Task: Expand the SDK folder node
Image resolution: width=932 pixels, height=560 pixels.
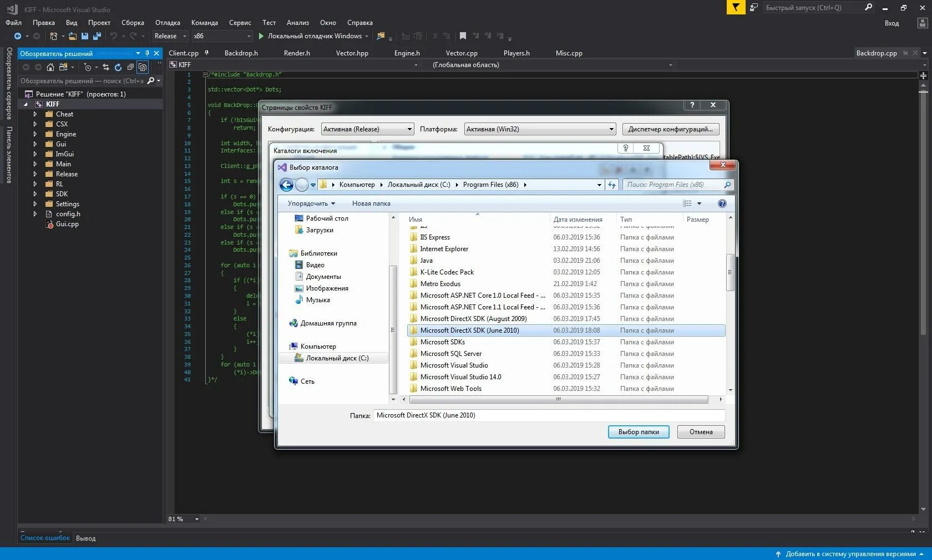Action: (35, 194)
